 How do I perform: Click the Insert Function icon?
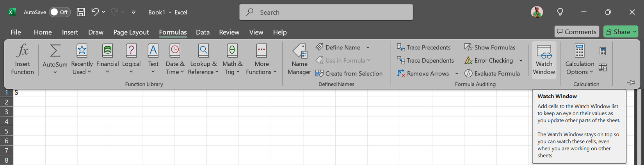(x=22, y=60)
